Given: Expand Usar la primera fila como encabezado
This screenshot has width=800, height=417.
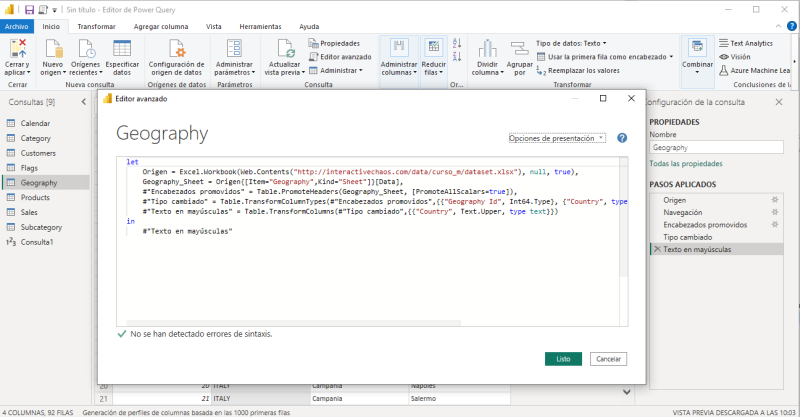Looking at the screenshot, I should click(605, 57).
